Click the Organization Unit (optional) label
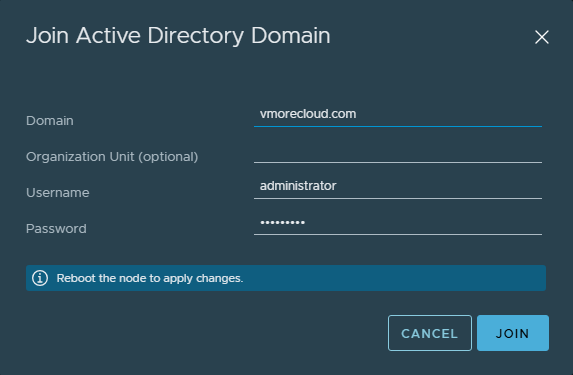573x375 pixels. [112, 157]
